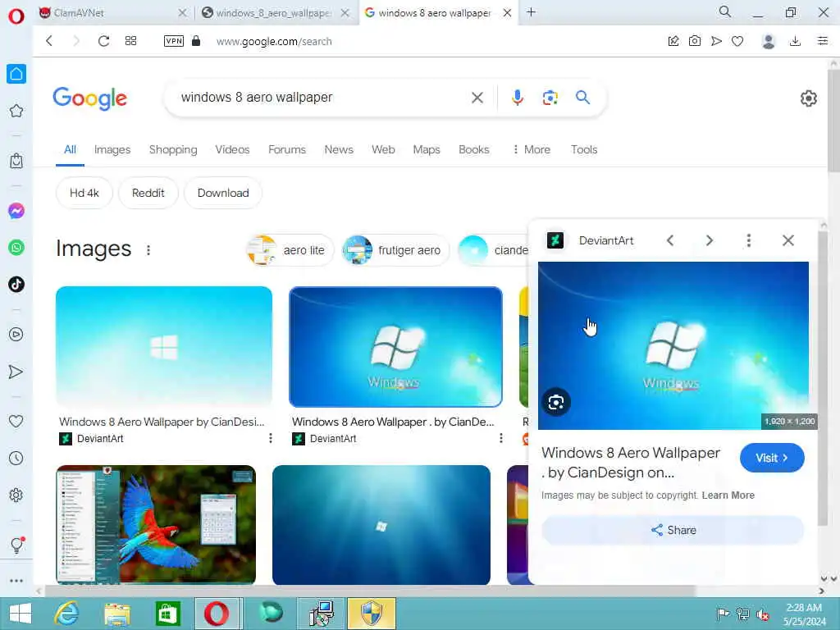The height and width of the screenshot is (630, 840).
Task: Toggle the VPN badge in the address bar
Action: [174, 41]
